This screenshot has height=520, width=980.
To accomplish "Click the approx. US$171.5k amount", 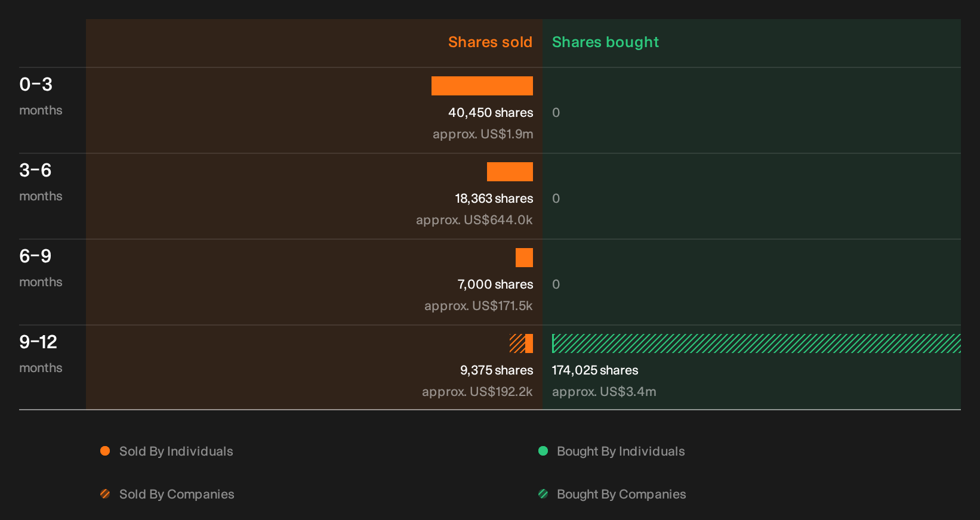I will [479, 306].
